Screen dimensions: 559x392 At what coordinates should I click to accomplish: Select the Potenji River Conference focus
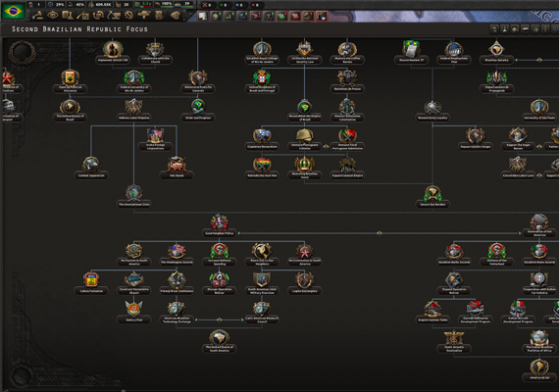[177, 283]
